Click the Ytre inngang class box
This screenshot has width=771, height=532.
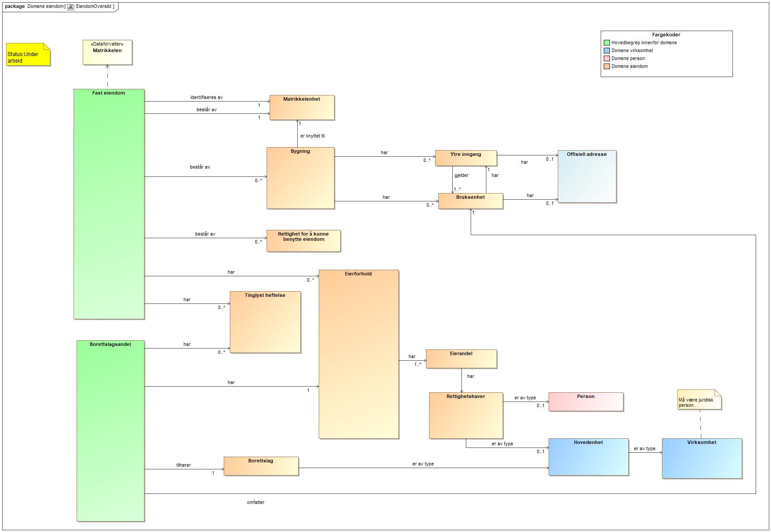pyautogui.click(x=465, y=158)
